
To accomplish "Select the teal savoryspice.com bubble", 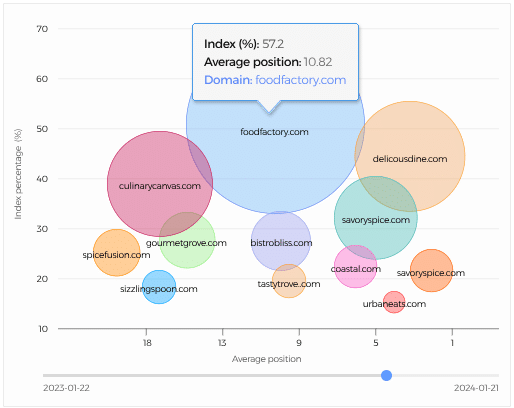I will tap(376, 218).
